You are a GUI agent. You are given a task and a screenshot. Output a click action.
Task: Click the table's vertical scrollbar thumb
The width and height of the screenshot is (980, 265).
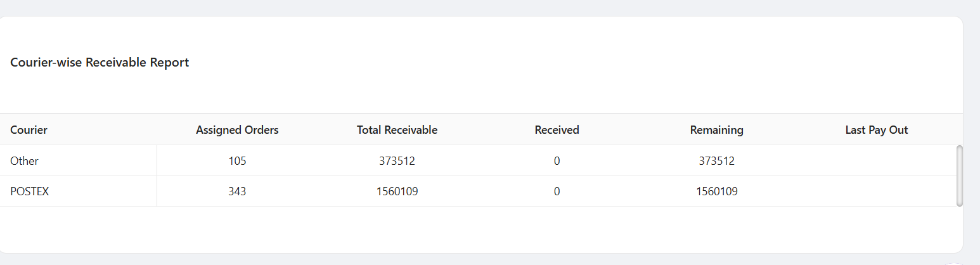[959, 176]
